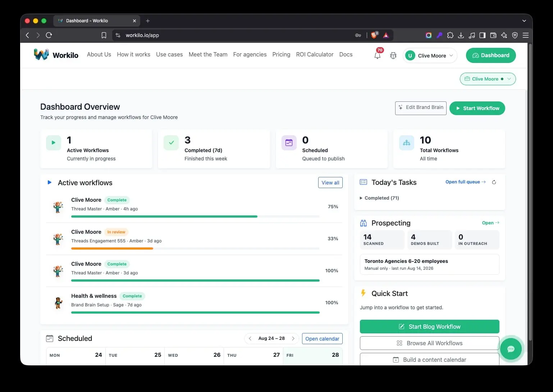This screenshot has height=392, width=553.
Task: Click the media music note icon in toolbar
Action: 472,35
